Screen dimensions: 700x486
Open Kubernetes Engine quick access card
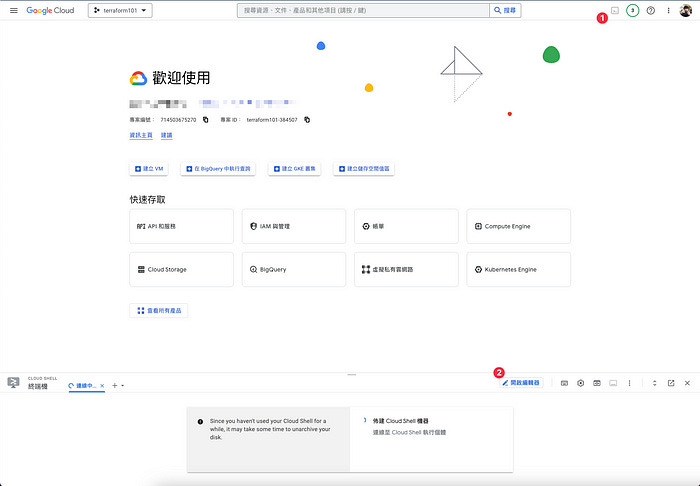[x=519, y=270]
